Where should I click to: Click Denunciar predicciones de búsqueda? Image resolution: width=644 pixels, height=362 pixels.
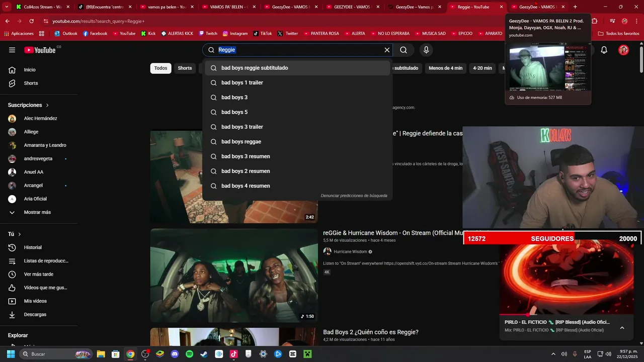pyautogui.click(x=354, y=196)
